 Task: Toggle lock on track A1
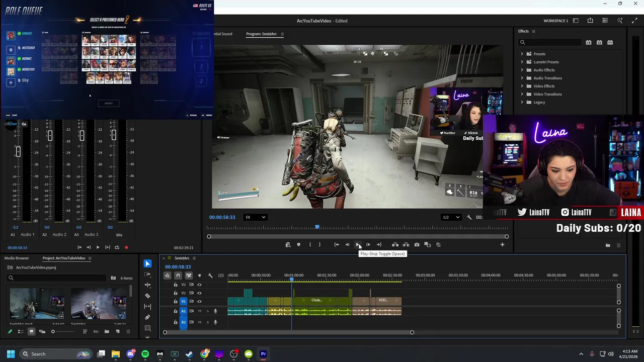click(x=176, y=311)
